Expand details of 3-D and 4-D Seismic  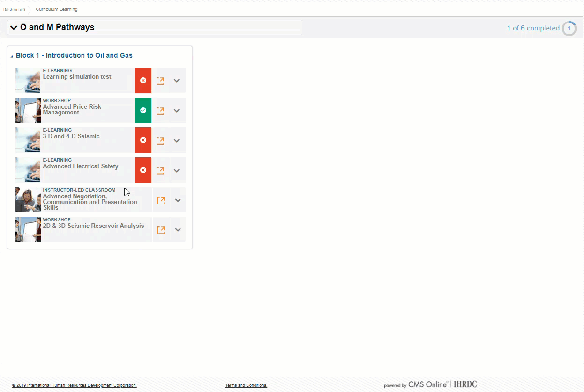[177, 140]
